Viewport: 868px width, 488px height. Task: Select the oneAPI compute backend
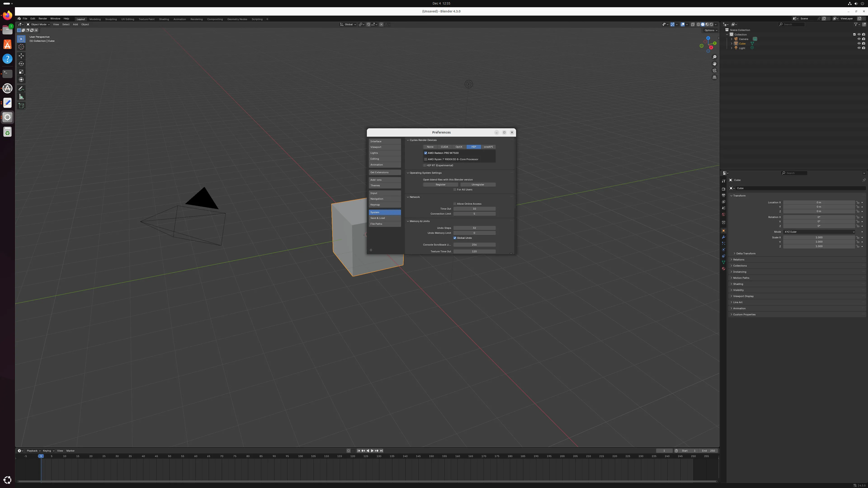tap(488, 147)
